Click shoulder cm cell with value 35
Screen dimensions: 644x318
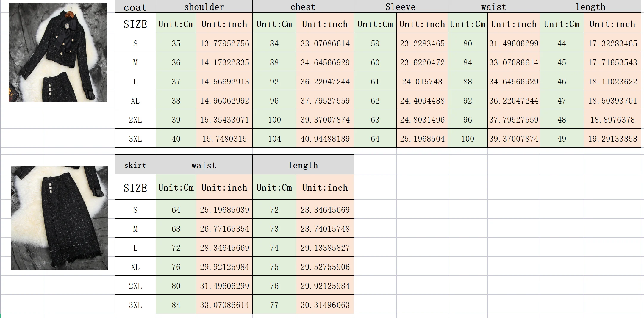tap(176, 43)
